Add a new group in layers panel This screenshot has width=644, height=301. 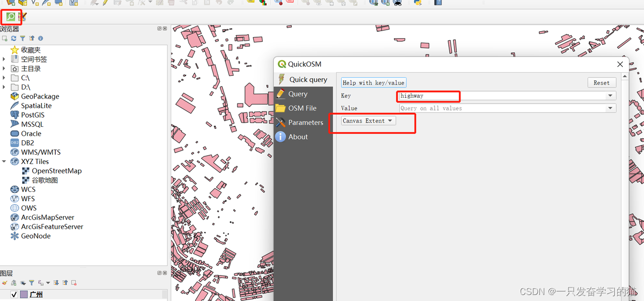(x=14, y=283)
